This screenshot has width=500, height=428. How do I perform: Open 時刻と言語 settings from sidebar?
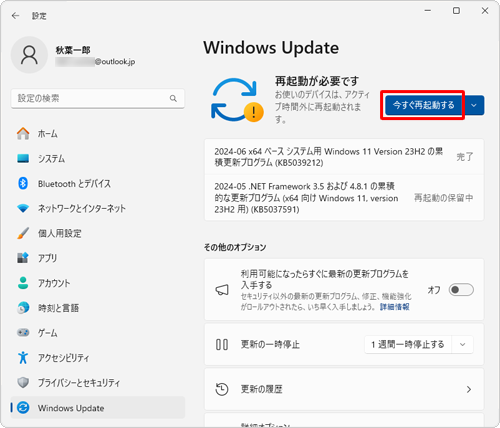(x=98, y=308)
